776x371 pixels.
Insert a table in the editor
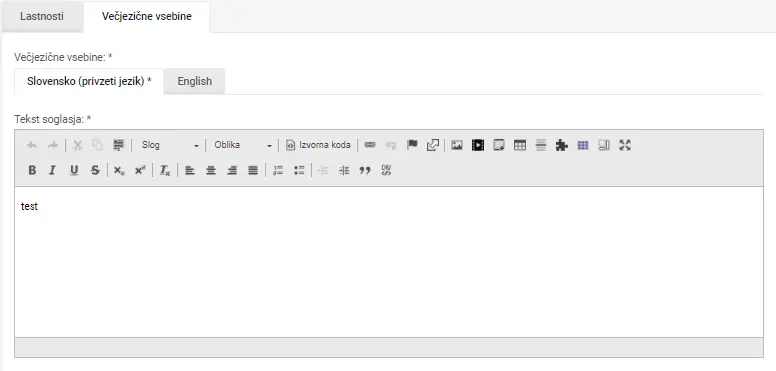(520, 145)
